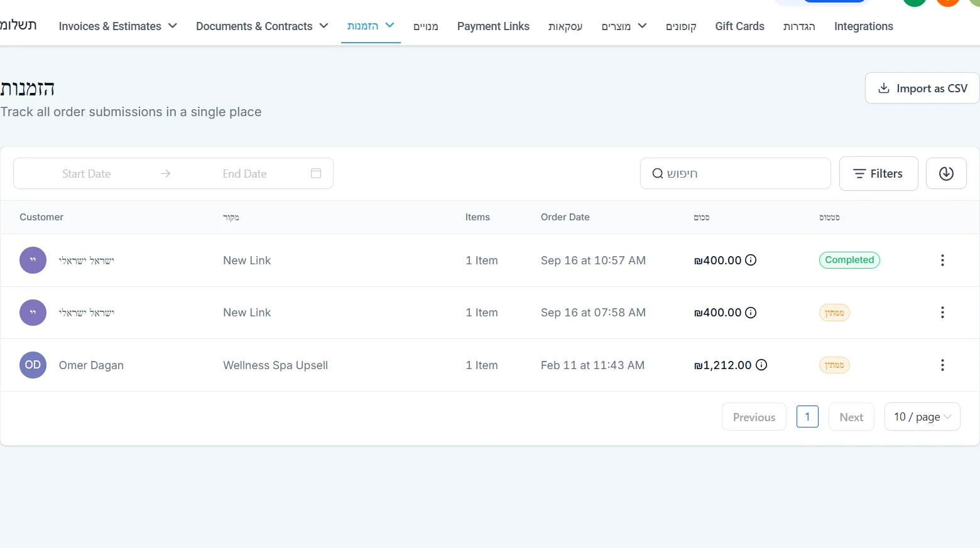Go to Integrations tab
The image size is (980, 548).
(863, 26)
